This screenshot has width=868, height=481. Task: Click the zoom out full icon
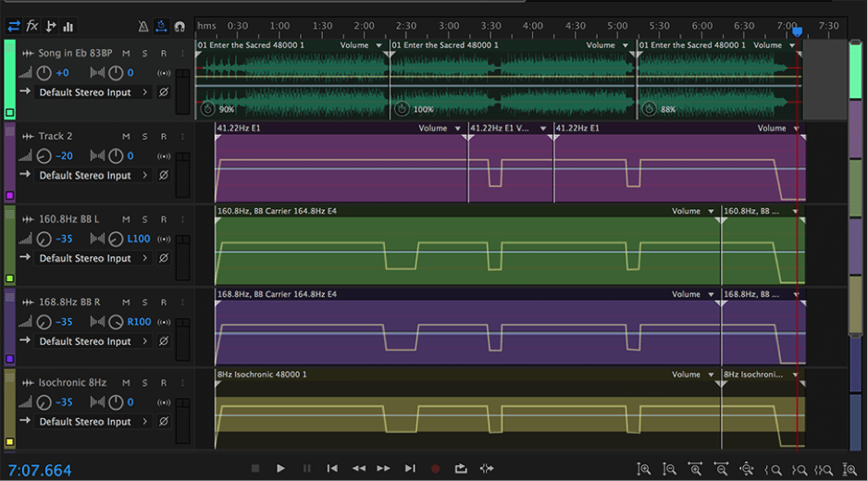[x=746, y=469]
